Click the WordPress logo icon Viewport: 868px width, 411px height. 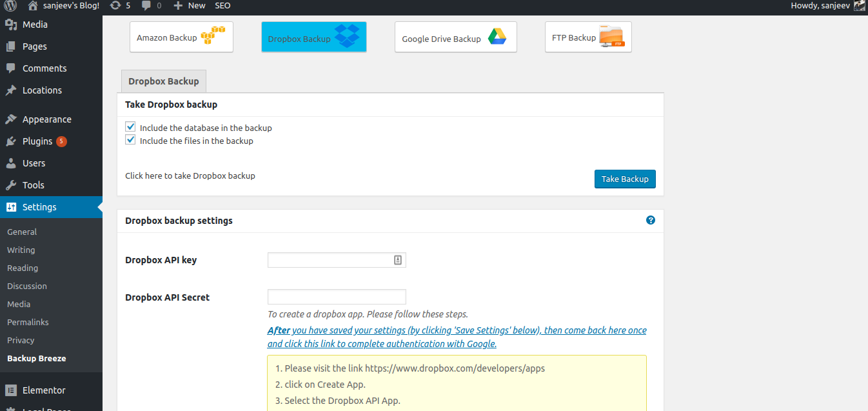point(10,6)
